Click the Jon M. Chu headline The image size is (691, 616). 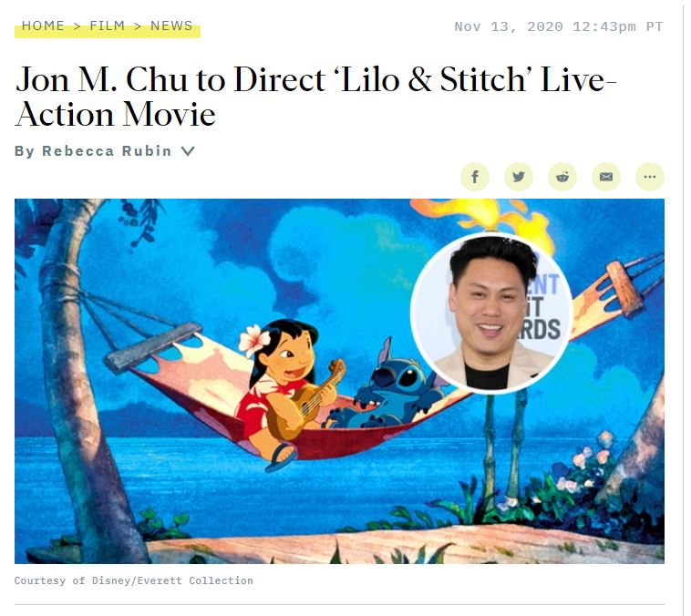[x=315, y=97]
